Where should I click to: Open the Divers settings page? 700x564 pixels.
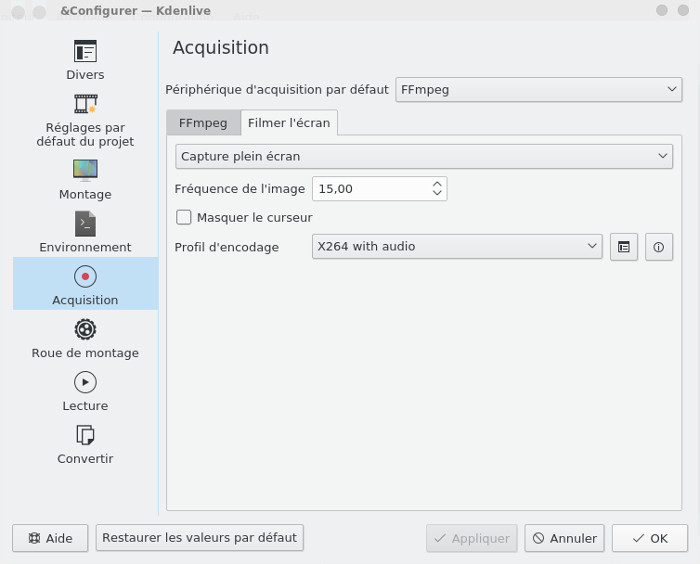pos(85,60)
